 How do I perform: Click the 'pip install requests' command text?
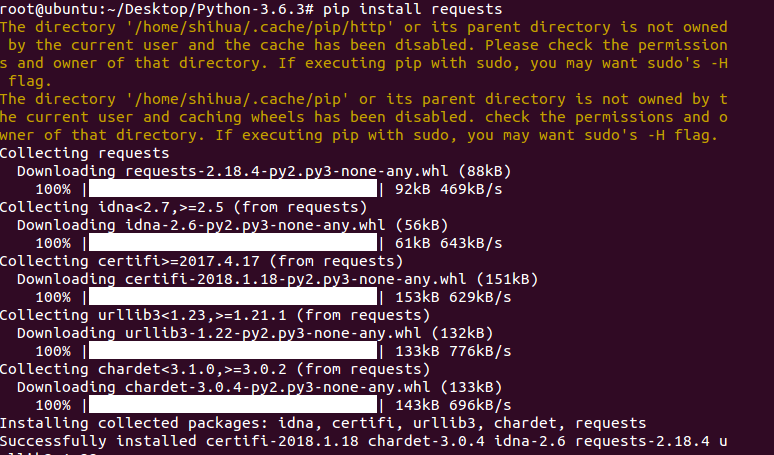[412, 9]
